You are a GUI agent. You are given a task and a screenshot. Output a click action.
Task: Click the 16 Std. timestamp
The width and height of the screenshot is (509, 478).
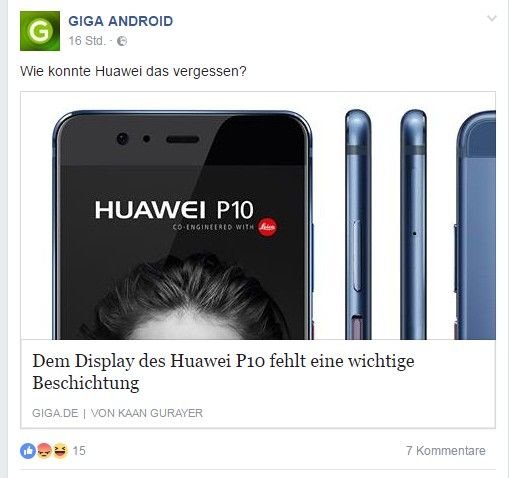tap(87, 41)
